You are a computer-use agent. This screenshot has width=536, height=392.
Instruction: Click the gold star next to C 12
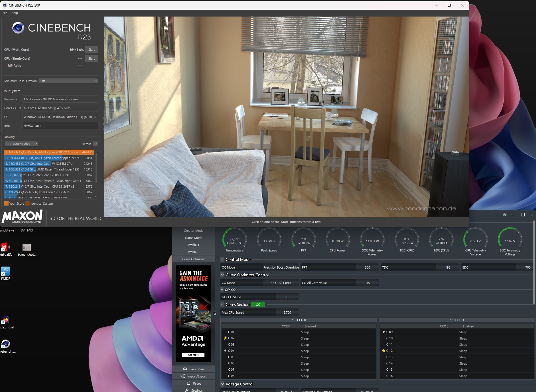383,351
